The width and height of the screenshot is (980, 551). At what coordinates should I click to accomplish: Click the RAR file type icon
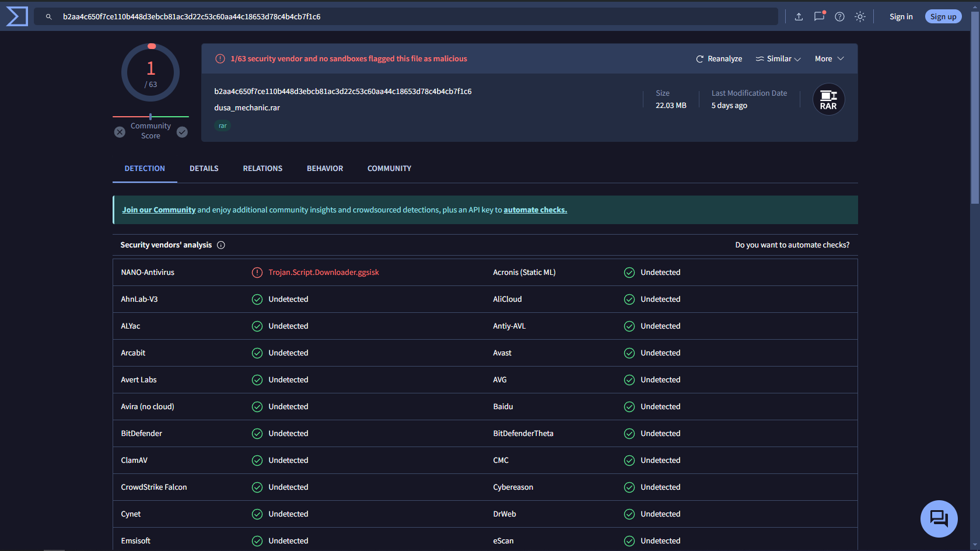[828, 100]
